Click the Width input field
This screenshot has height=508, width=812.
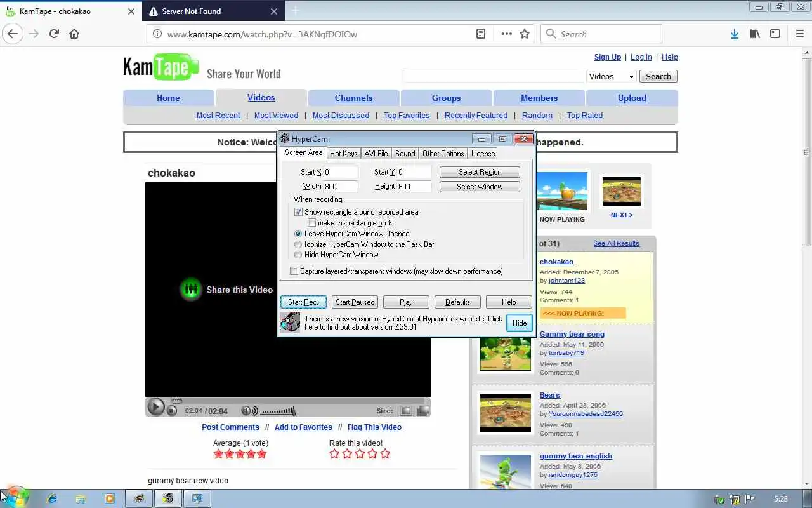point(341,187)
